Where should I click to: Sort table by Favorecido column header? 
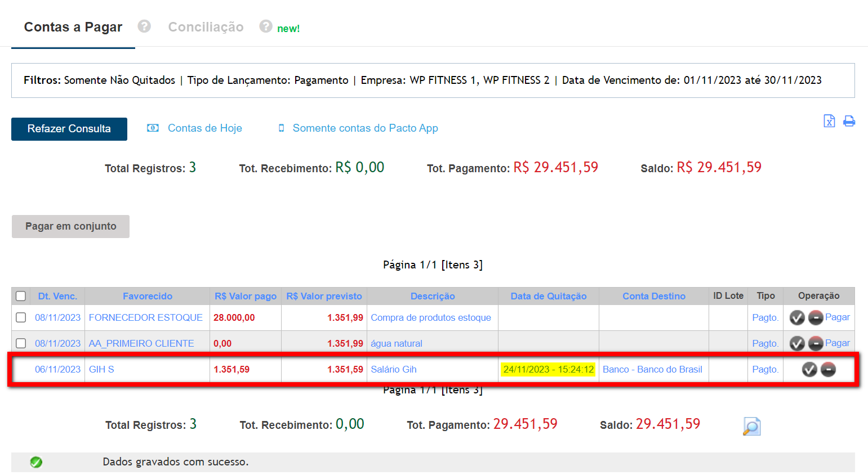tap(148, 296)
